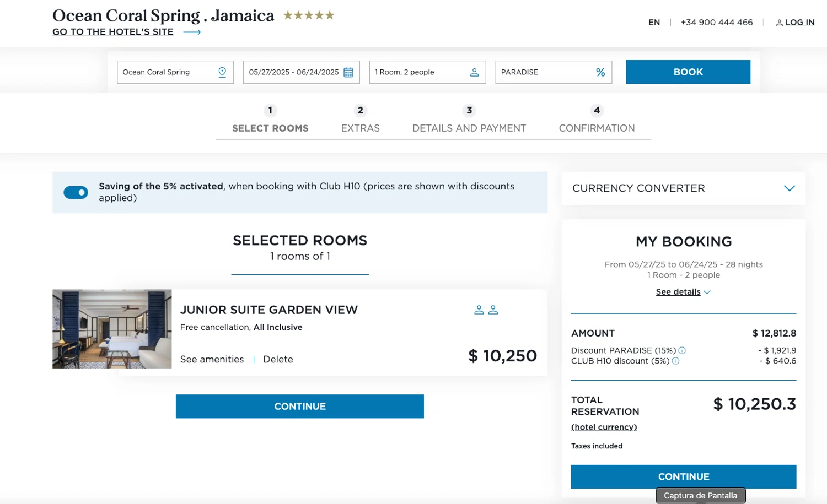Click See amenities for Junior Suite
Image resolution: width=827 pixels, height=504 pixels.
pos(212,359)
